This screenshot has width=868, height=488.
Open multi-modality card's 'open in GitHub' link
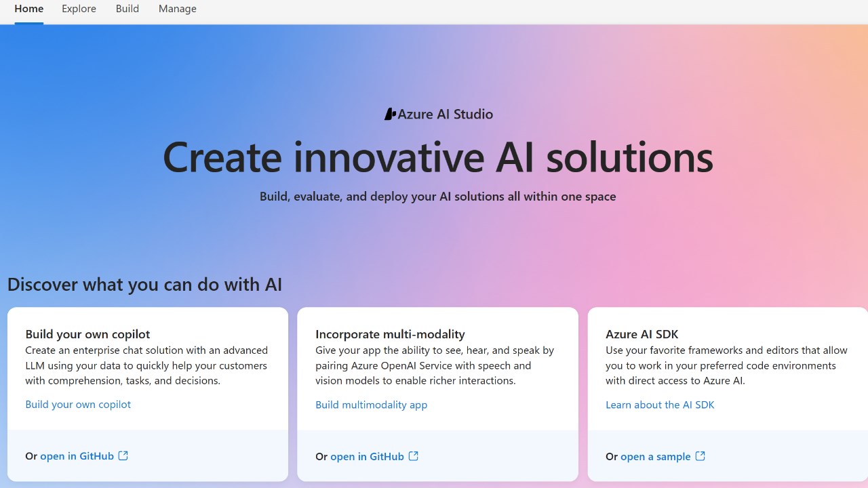pos(367,456)
